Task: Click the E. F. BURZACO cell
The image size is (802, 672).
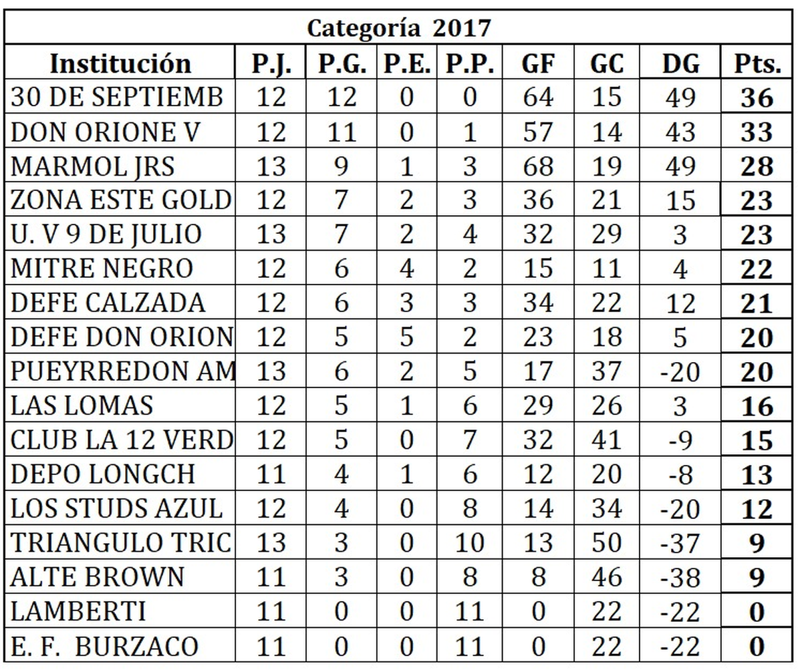Action: click(x=121, y=646)
